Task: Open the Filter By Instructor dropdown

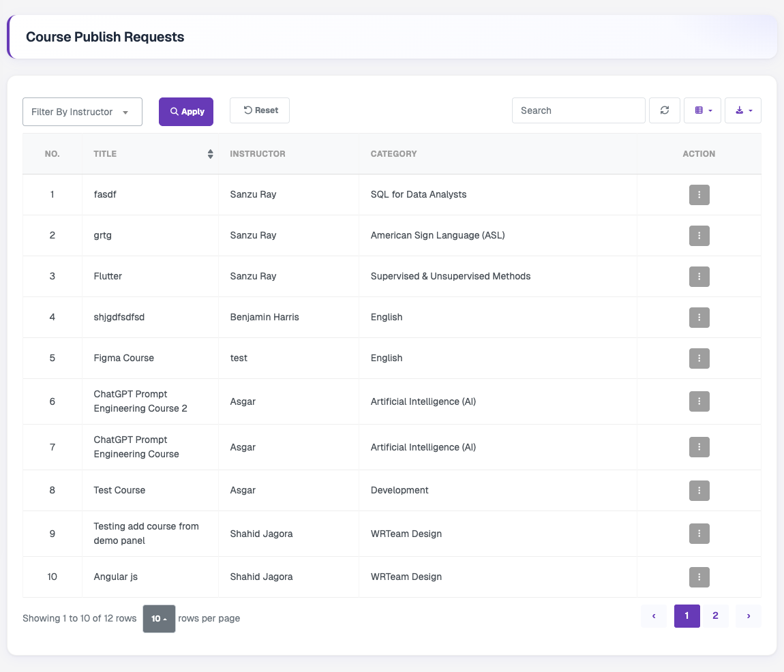Action: coord(82,112)
